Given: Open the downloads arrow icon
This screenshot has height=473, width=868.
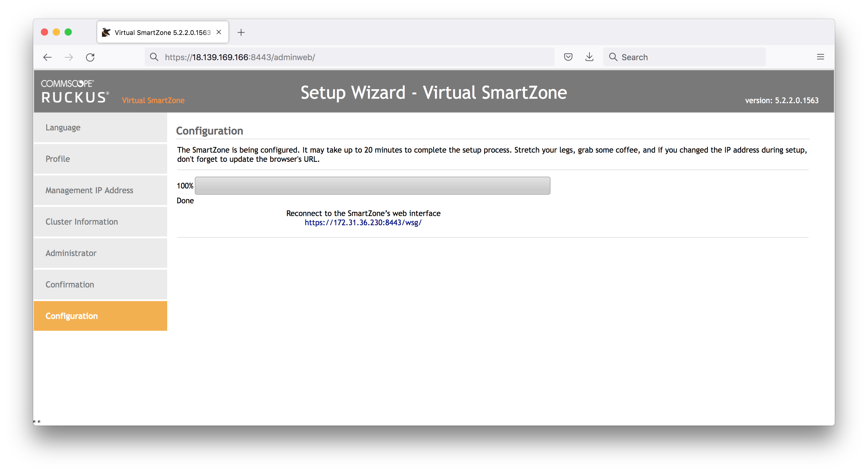Looking at the screenshot, I should (589, 57).
